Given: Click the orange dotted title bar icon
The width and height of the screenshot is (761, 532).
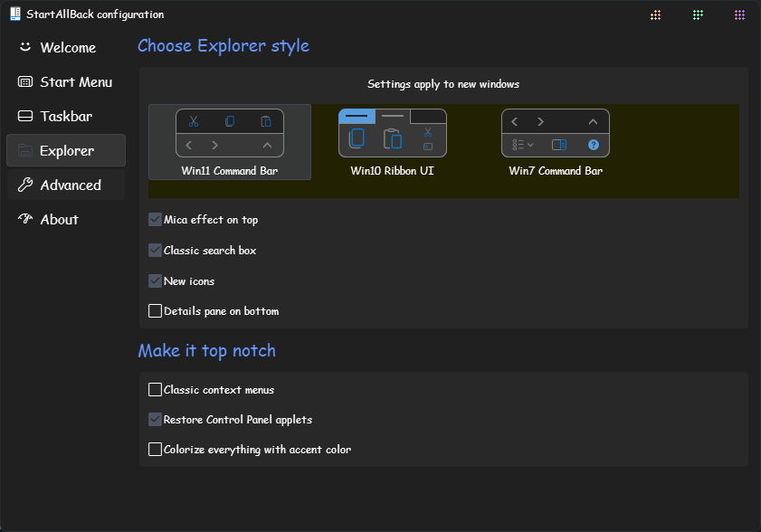Looking at the screenshot, I should [656, 14].
